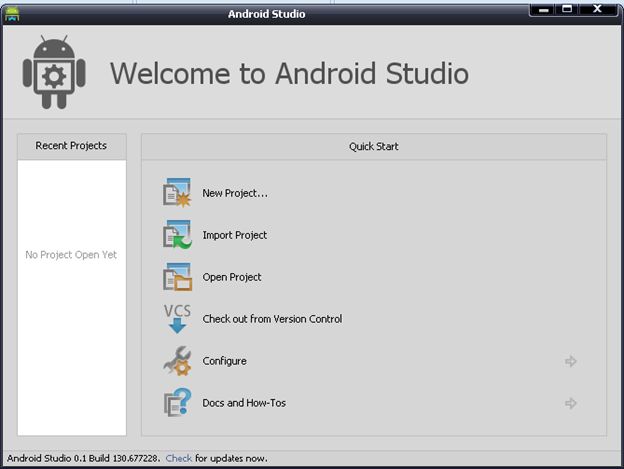Click the Configure wrench and gear icon
Viewport: 624px width, 469px height.
(x=177, y=361)
